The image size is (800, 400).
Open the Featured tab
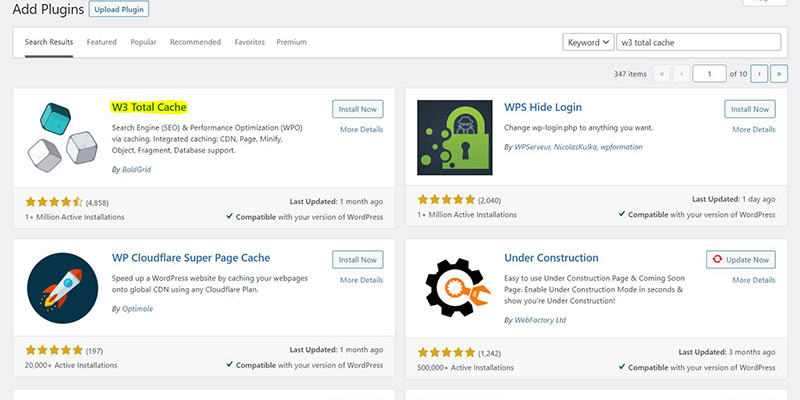pyautogui.click(x=102, y=42)
